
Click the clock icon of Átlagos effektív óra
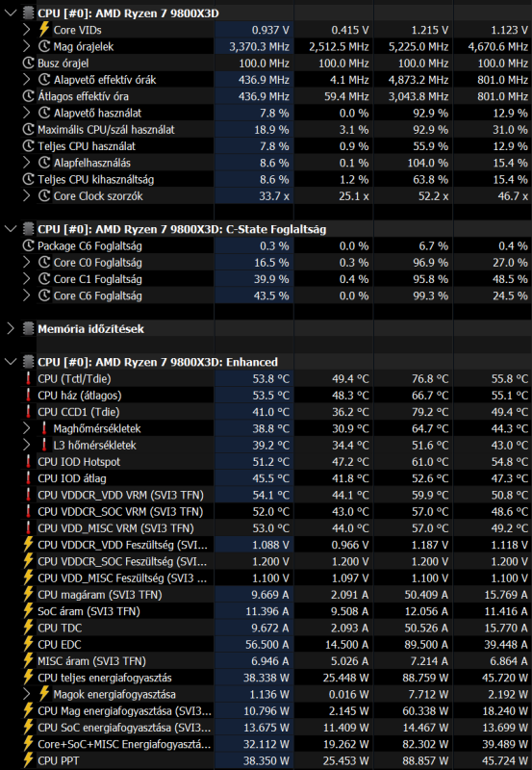[x=29, y=96]
